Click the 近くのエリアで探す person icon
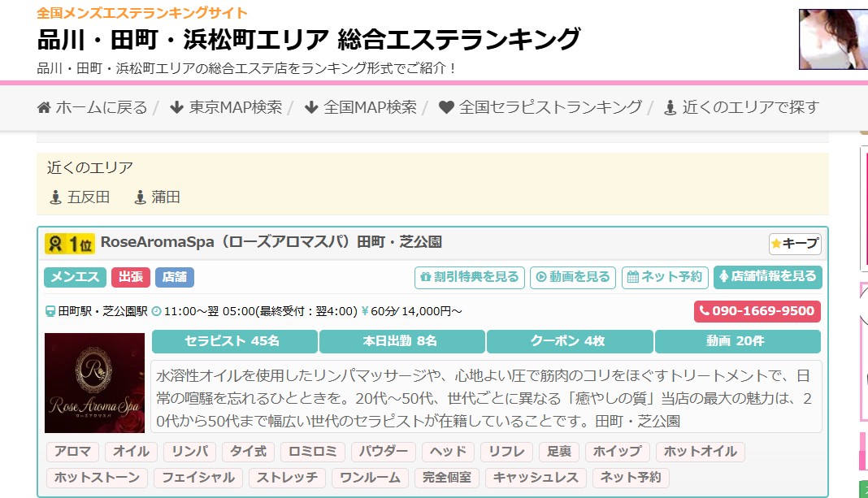Viewport: 868px width, 498px height. 670,107
